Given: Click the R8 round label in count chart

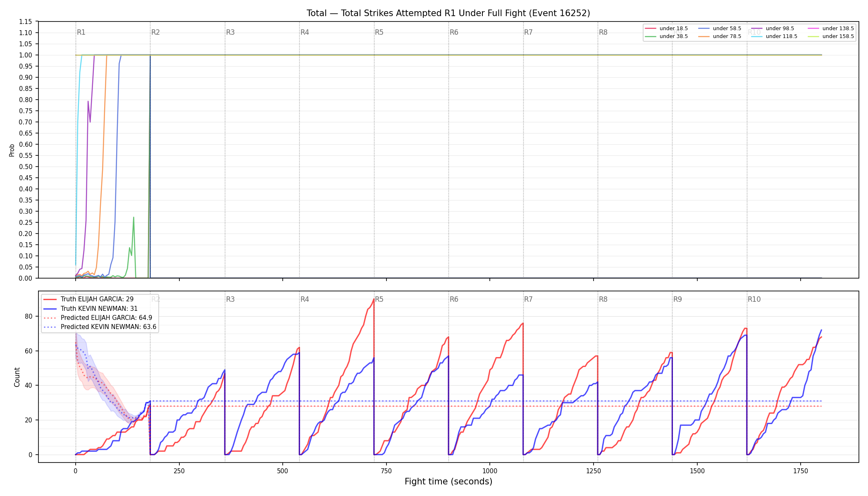Looking at the screenshot, I should click(x=603, y=299).
